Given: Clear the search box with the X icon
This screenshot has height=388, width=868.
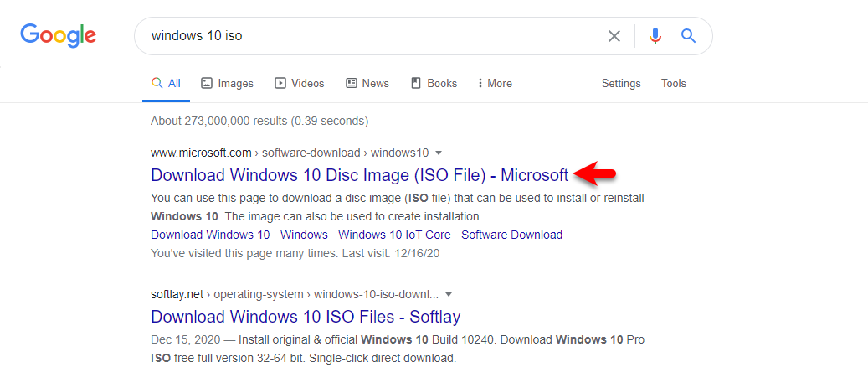Looking at the screenshot, I should [614, 36].
